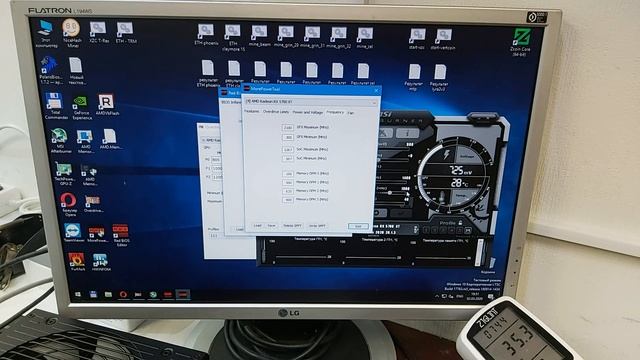
Task: Open the start-xzc shortcut
Action: coord(417,39)
